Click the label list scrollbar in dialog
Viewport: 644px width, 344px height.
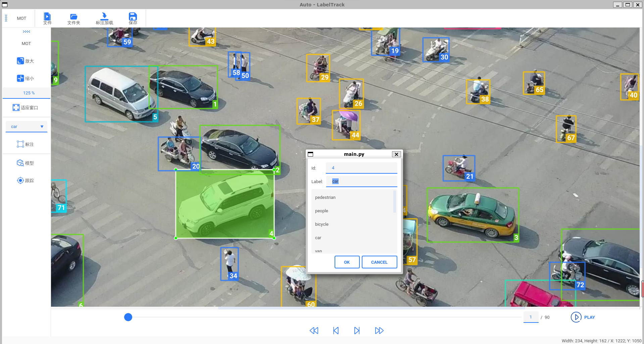click(395, 202)
